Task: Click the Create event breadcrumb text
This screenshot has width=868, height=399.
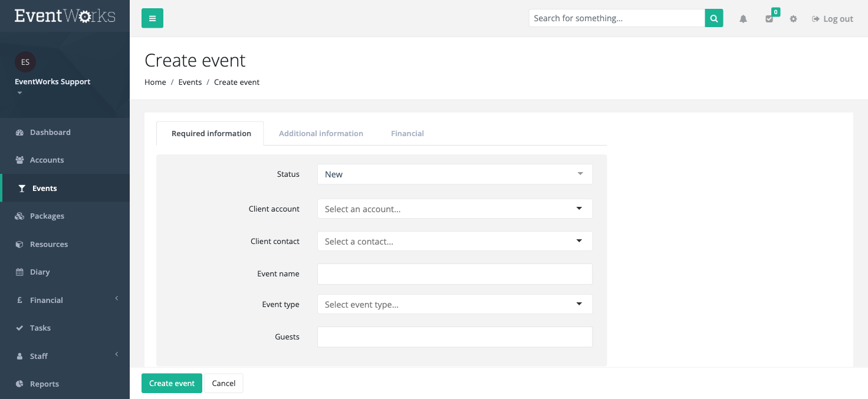Action: coord(236,83)
